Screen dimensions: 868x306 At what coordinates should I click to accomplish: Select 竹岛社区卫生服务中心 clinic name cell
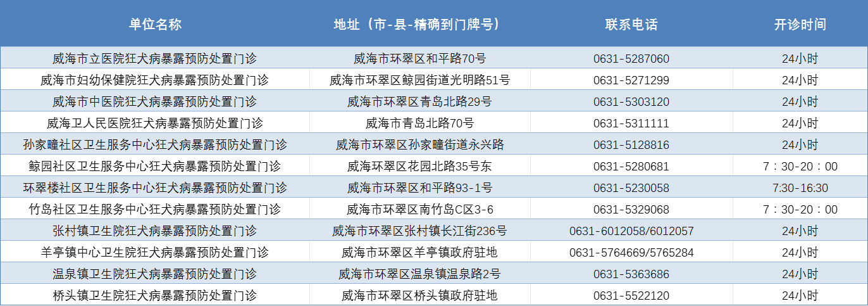pos(155,210)
